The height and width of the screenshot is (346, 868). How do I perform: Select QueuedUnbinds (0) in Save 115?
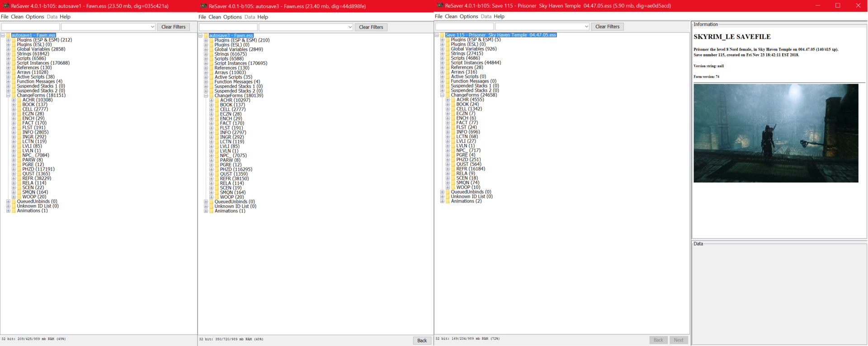pos(471,192)
